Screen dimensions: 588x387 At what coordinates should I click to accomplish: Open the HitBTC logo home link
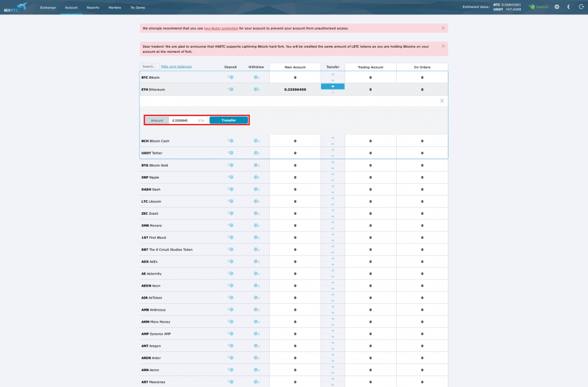pyautogui.click(x=15, y=7)
